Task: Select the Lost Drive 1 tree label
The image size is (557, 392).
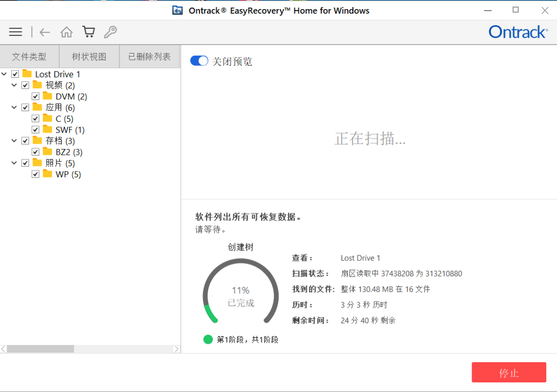Action: click(x=58, y=74)
